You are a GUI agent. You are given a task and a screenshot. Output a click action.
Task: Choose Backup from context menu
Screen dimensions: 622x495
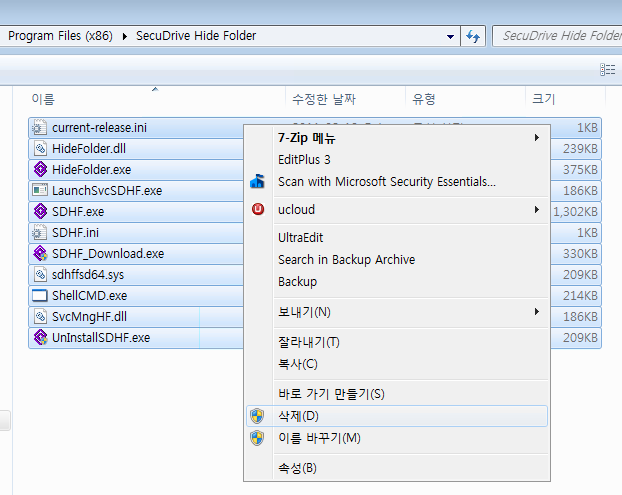(397, 282)
